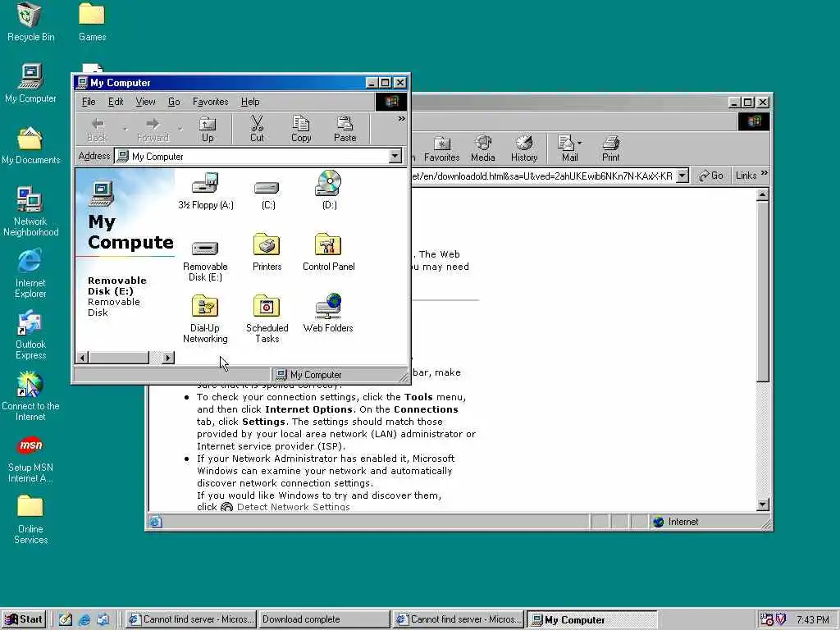Open the Back button history dropdown arrow
840x630 pixels.
click(125, 129)
